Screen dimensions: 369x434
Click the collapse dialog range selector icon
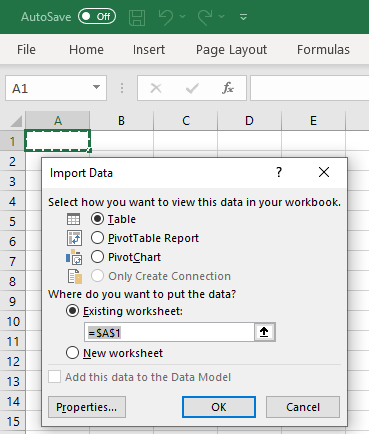click(264, 332)
